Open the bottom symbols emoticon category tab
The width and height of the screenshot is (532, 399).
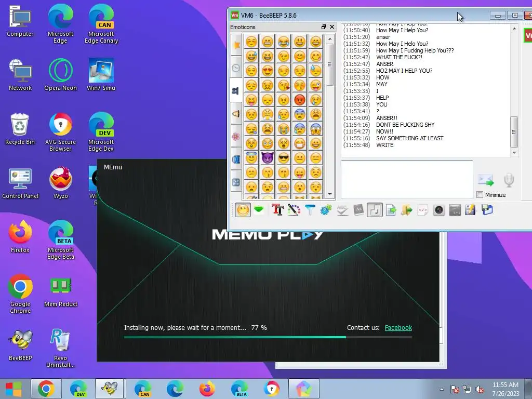(x=236, y=182)
